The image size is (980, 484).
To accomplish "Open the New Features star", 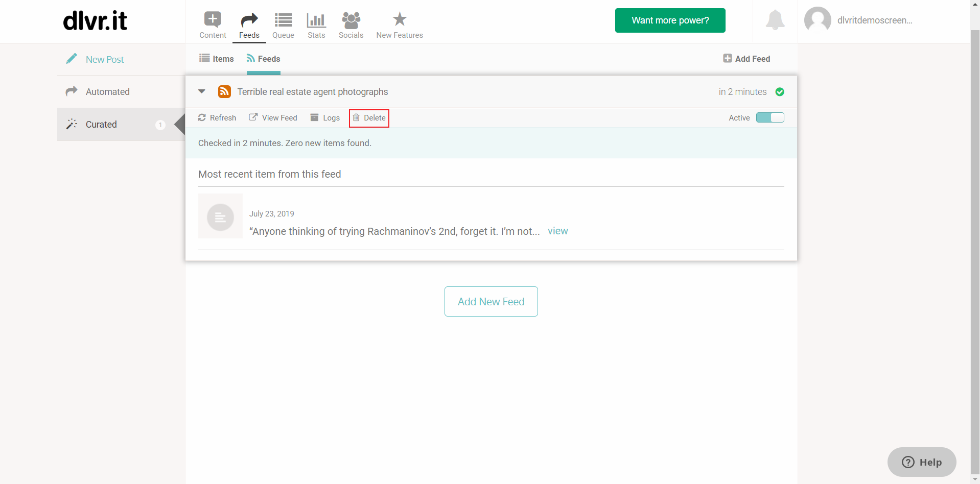I will click(400, 25).
